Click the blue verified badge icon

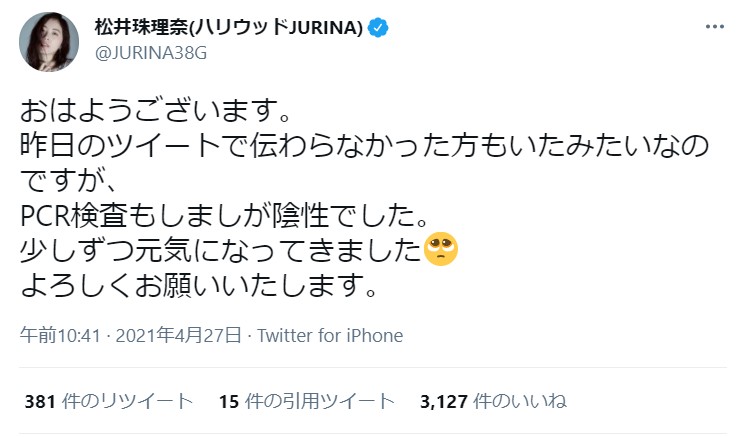(378, 27)
